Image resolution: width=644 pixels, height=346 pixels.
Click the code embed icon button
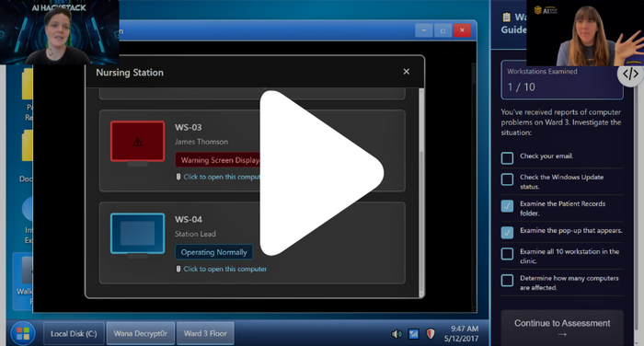pos(630,74)
